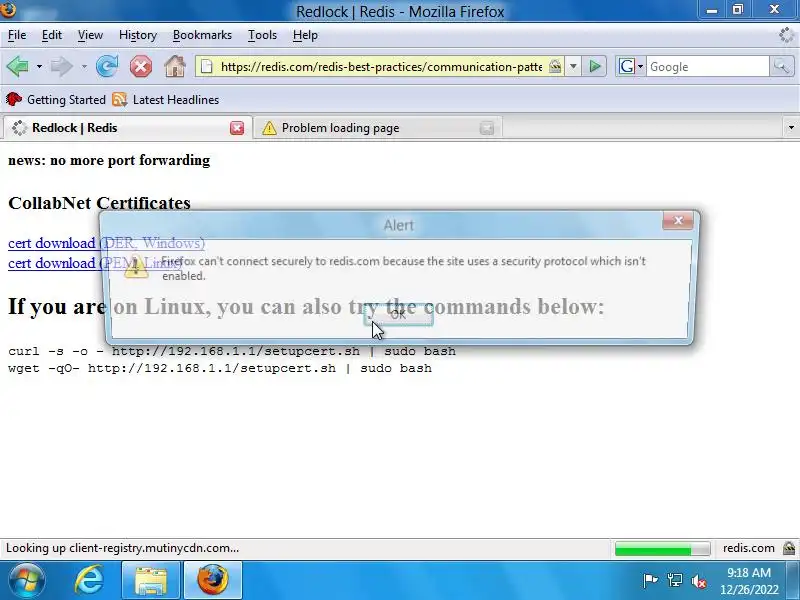Image resolution: width=800 pixels, height=600 pixels.
Task: Follow cert download (PEM, Linux) link
Action: [x=95, y=263]
